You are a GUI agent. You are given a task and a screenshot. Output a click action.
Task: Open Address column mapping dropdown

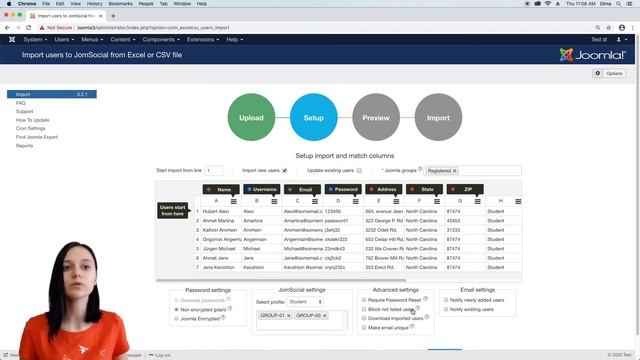tap(383, 189)
